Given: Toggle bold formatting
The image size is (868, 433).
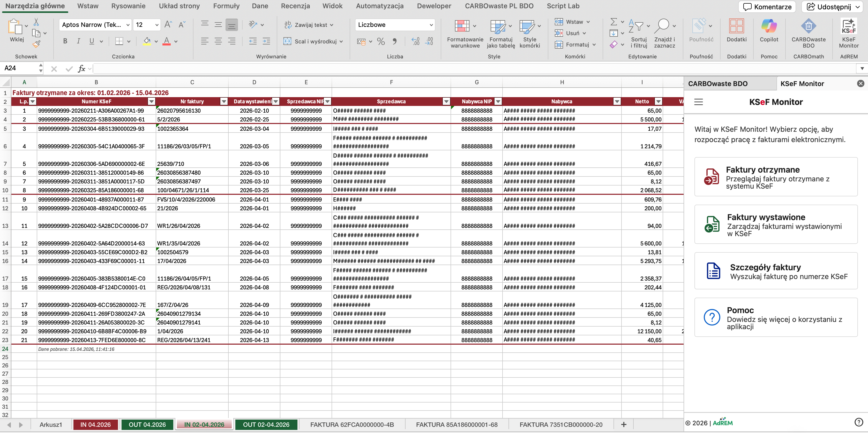Looking at the screenshot, I should click(x=65, y=41).
